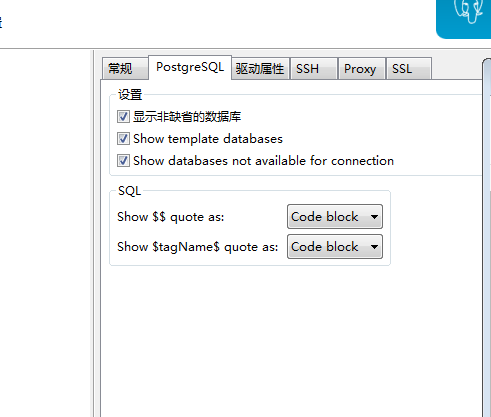This screenshot has height=417, width=491.
Task: Disable Show databases not available for connection
Action: tap(123, 161)
